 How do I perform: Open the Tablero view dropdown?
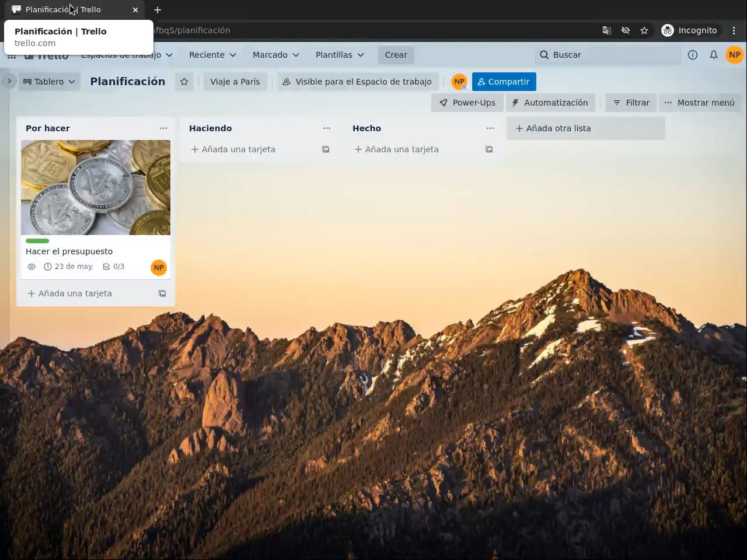pos(49,82)
